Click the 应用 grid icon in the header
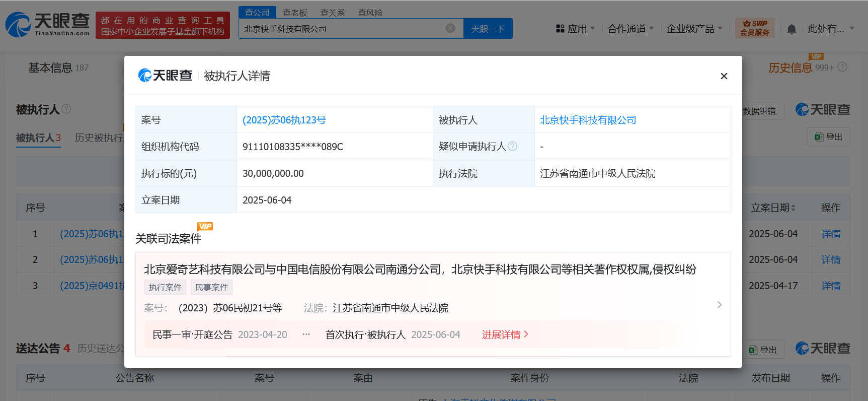This screenshot has height=401, width=868. (560, 29)
